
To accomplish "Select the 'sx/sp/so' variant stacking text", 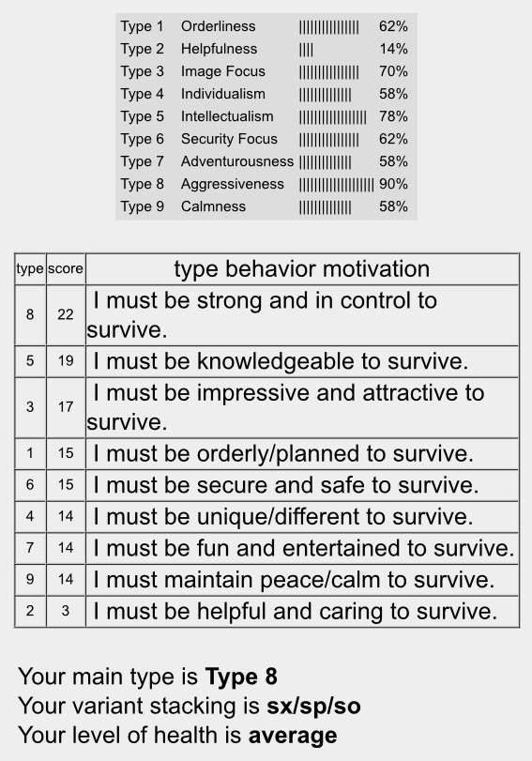I will (313, 707).
